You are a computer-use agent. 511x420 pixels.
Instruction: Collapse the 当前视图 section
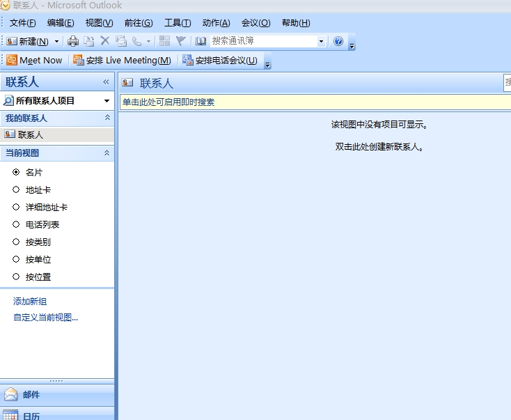pyautogui.click(x=107, y=153)
